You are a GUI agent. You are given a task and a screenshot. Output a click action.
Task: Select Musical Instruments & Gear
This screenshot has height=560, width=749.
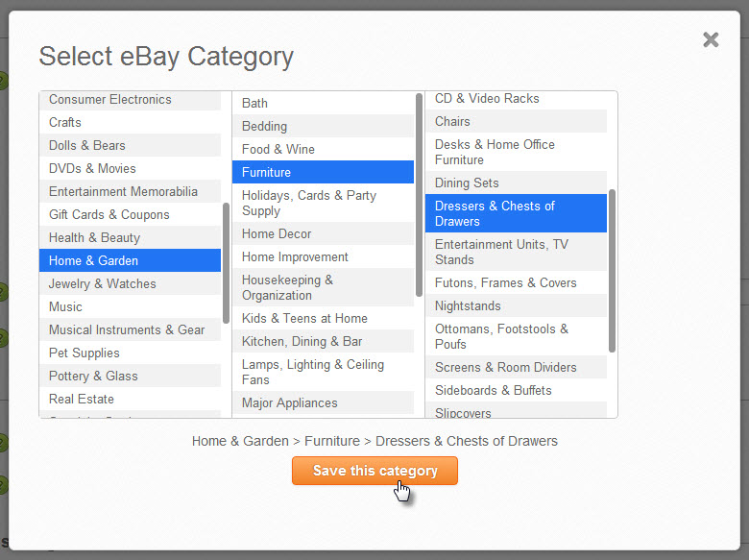click(x=127, y=330)
